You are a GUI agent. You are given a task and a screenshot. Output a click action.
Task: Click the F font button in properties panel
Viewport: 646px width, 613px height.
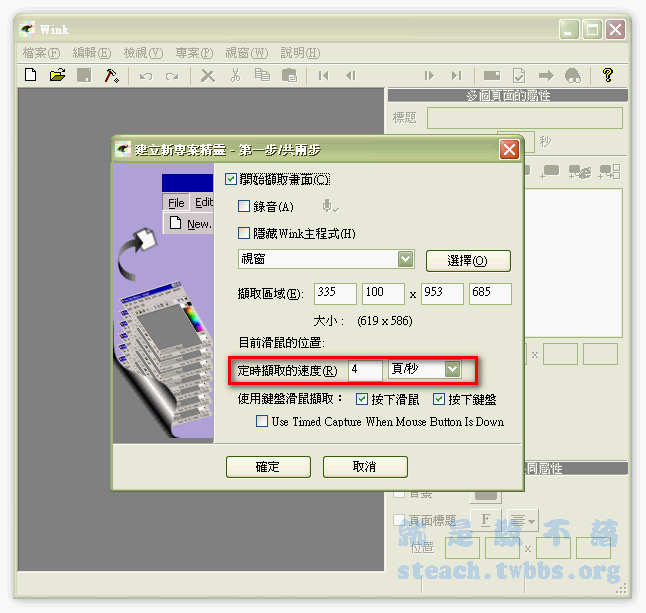[486, 520]
